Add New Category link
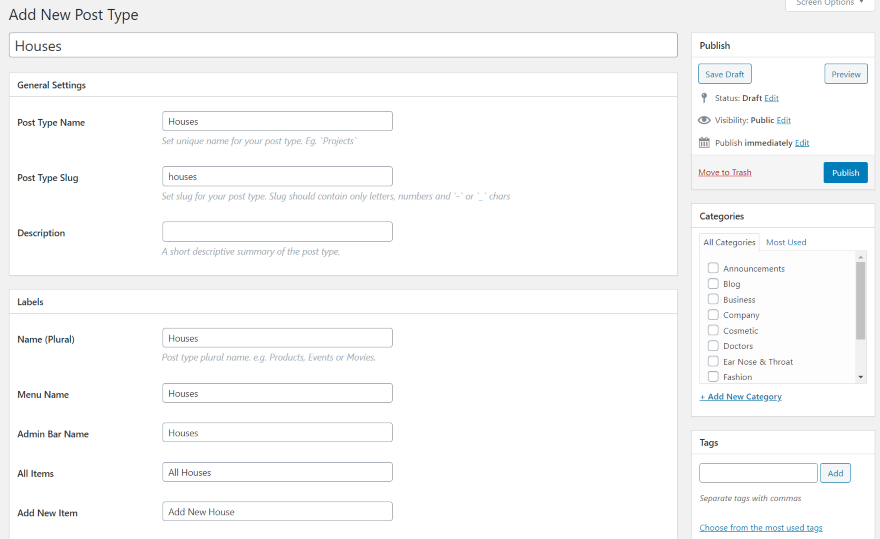 740,396
